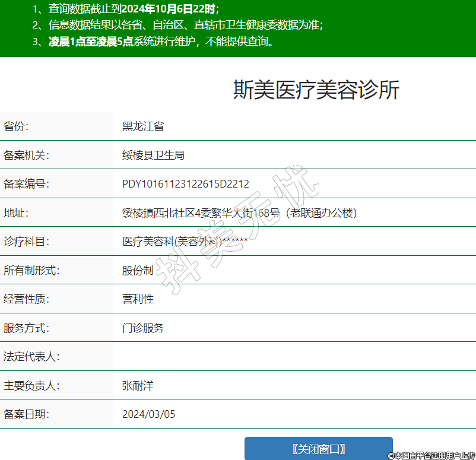Image resolution: width=476 pixels, height=460 pixels.
Task: Click the 【关闭窗口】 button
Action: [x=319, y=449]
